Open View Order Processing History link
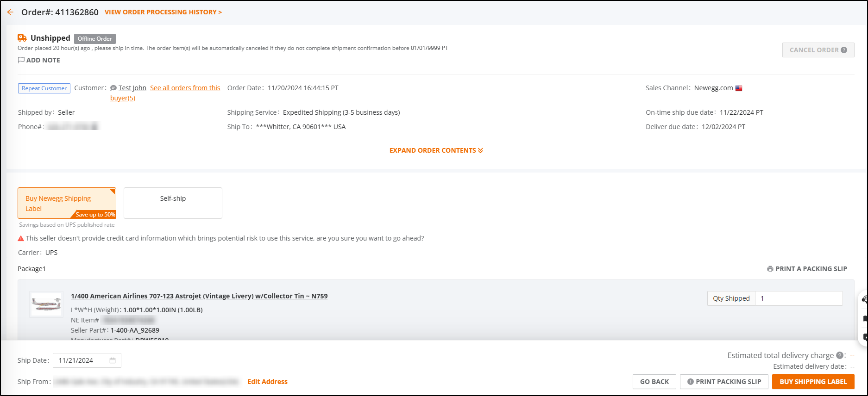868x396 pixels. tap(163, 12)
